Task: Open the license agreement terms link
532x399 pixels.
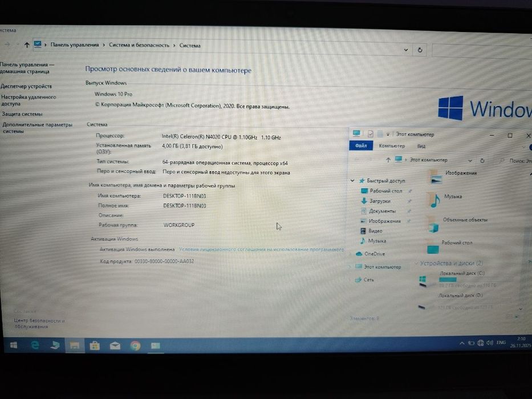Action: click(261, 250)
